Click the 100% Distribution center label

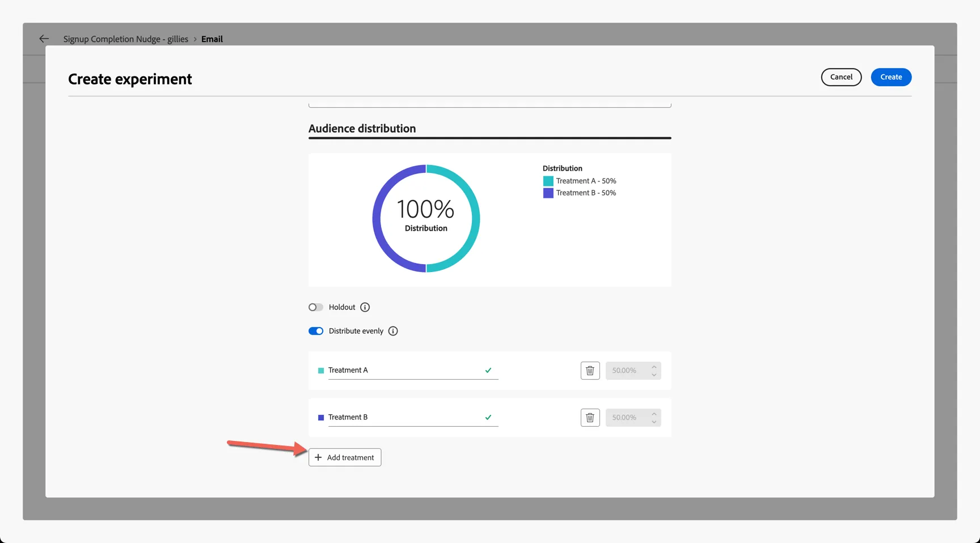coord(426,215)
